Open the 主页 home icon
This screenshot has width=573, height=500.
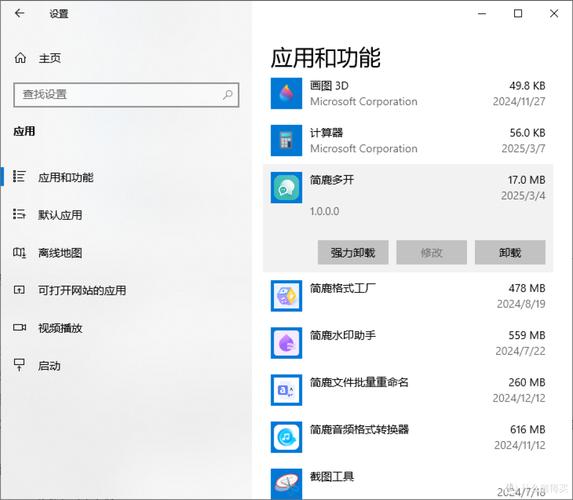(x=20, y=58)
